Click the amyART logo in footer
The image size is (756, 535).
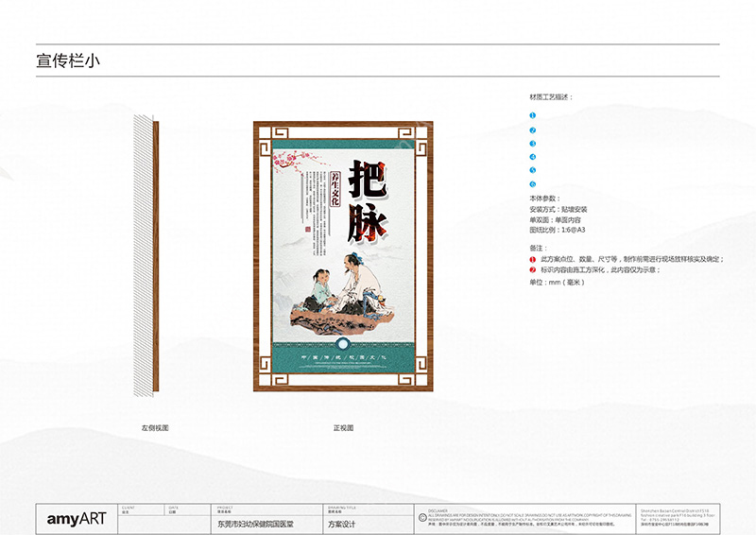pyautogui.click(x=77, y=519)
